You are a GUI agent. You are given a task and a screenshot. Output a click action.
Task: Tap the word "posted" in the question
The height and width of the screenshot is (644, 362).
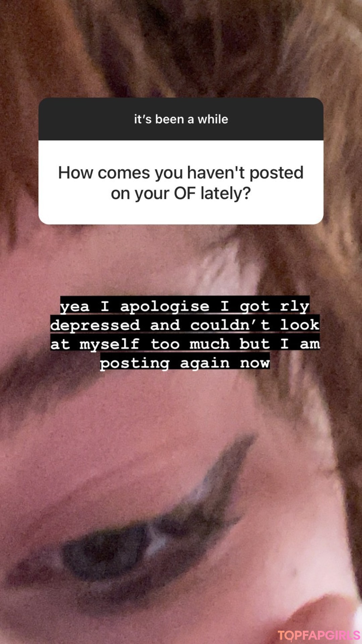(x=277, y=173)
